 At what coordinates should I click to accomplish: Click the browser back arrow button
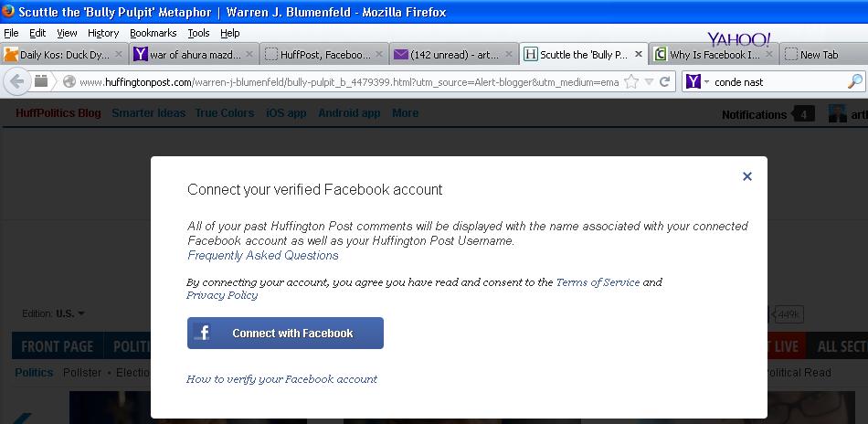pyautogui.click(x=16, y=81)
